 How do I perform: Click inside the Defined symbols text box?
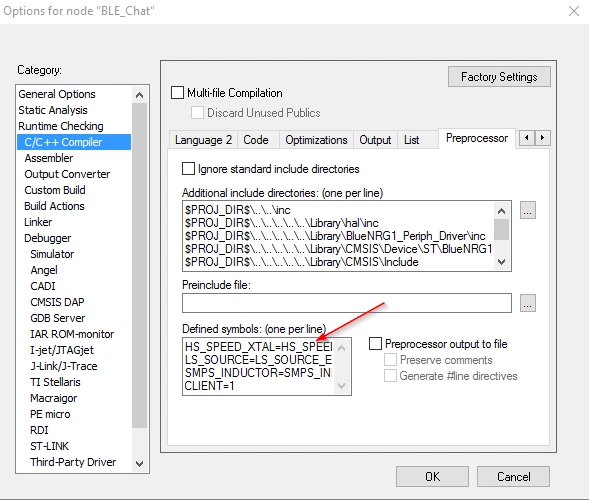[x=267, y=366]
